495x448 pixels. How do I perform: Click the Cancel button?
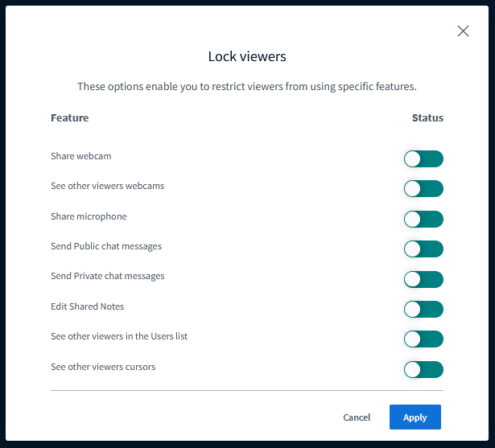[357, 417]
